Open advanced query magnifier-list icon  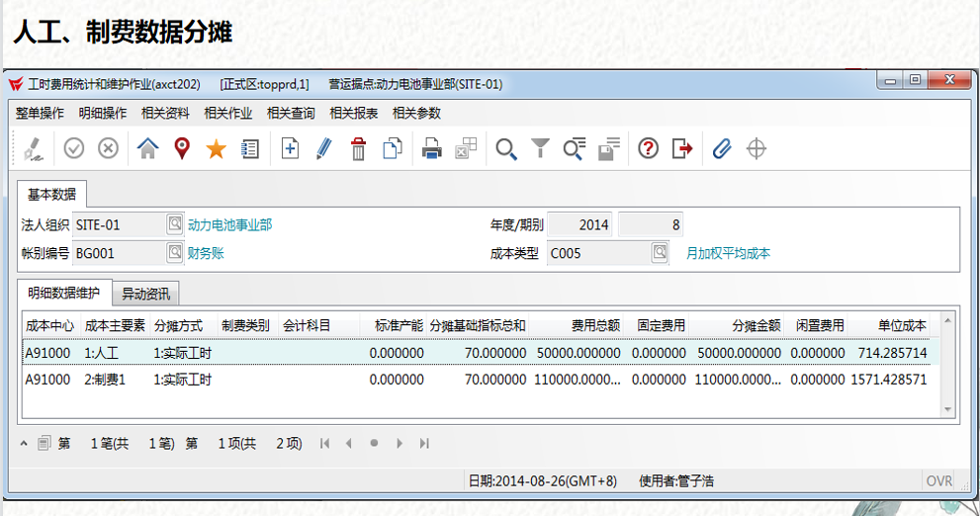tap(574, 148)
